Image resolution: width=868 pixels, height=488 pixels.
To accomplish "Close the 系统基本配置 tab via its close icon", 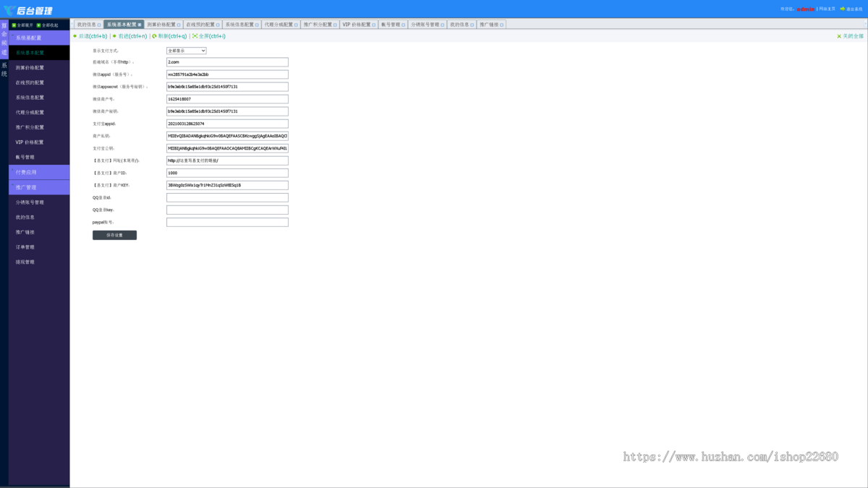I will tap(140, 25).
